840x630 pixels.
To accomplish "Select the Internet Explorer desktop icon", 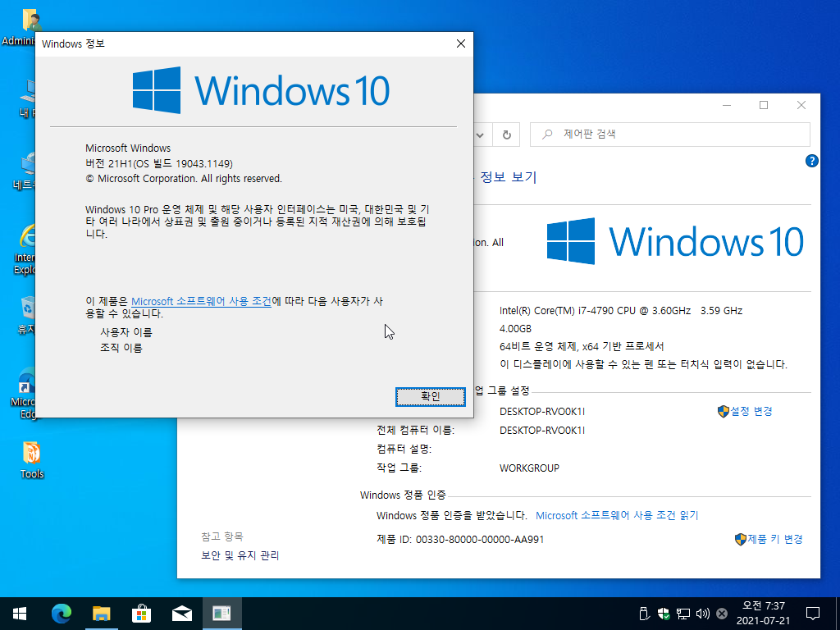I will point(24,249).
